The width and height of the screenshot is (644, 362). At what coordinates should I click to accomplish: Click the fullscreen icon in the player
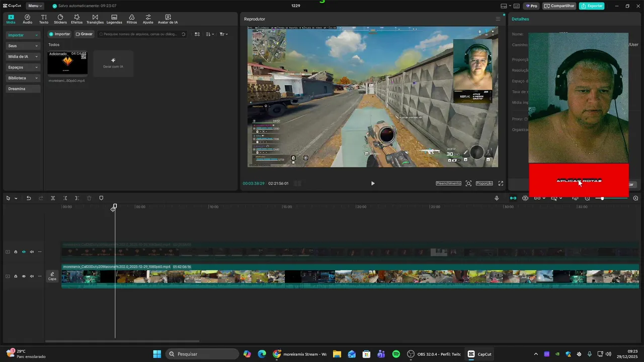(x=501, y=184)
